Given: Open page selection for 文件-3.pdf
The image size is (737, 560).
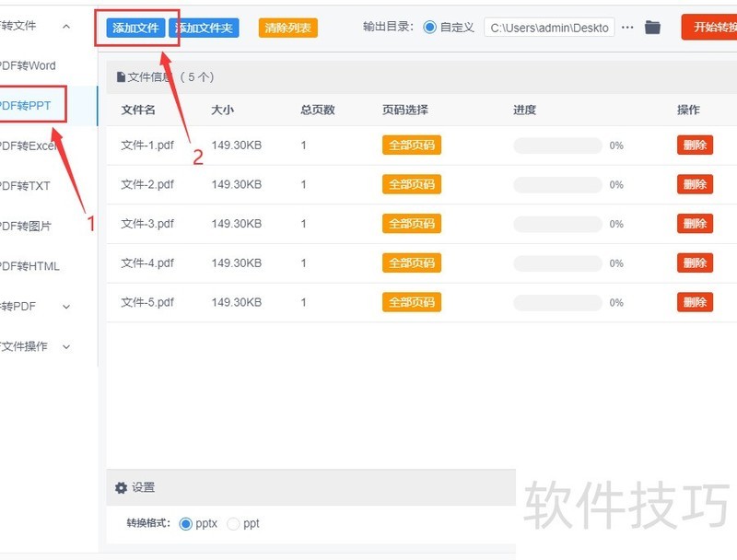Looking at the screenshot, I should point(411,224).
